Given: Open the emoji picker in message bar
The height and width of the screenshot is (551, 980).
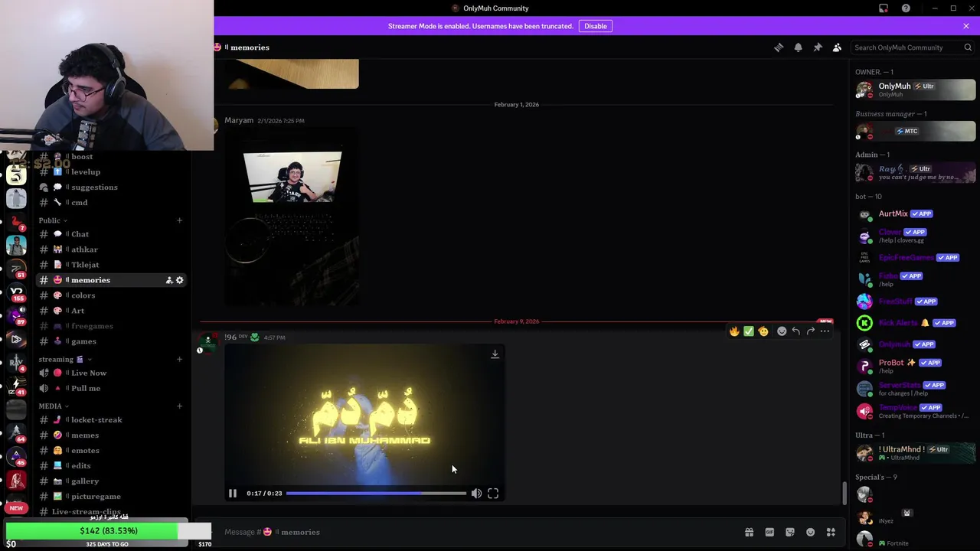Looking at the screenshot, I should click(x=810, y=532).
